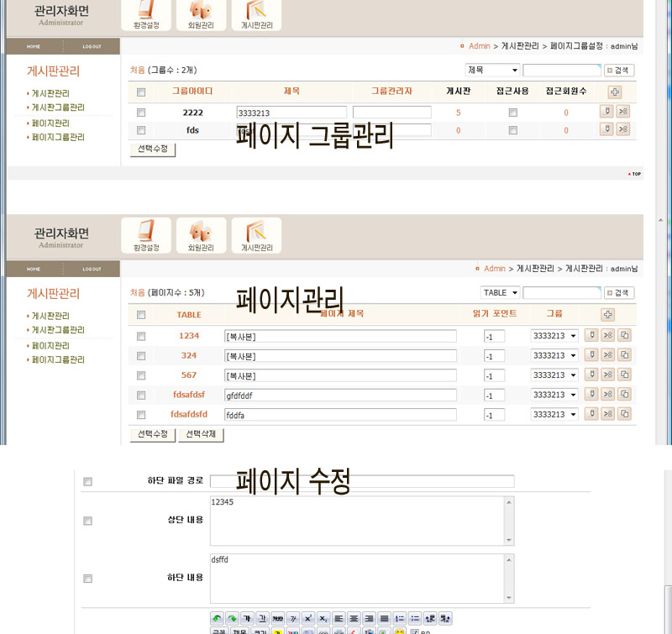Open 환경설정 tab in the upper admin header
Screen dimensions: 672x634
pos(146,15)
